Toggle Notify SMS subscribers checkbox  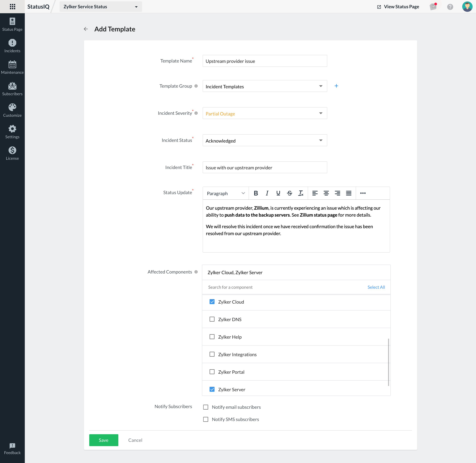[206, 419]
